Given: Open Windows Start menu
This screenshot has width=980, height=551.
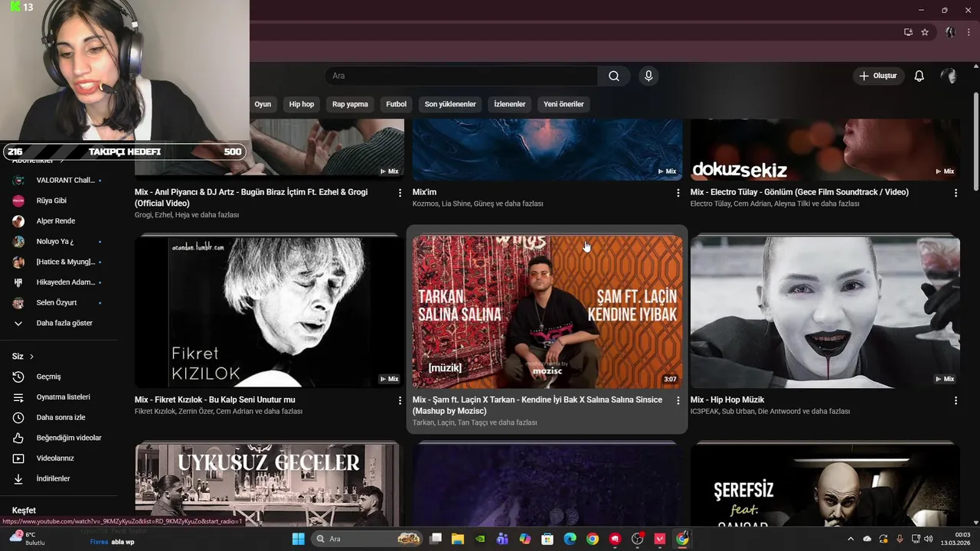Looking at the screenshot, I should coord(299,539).
